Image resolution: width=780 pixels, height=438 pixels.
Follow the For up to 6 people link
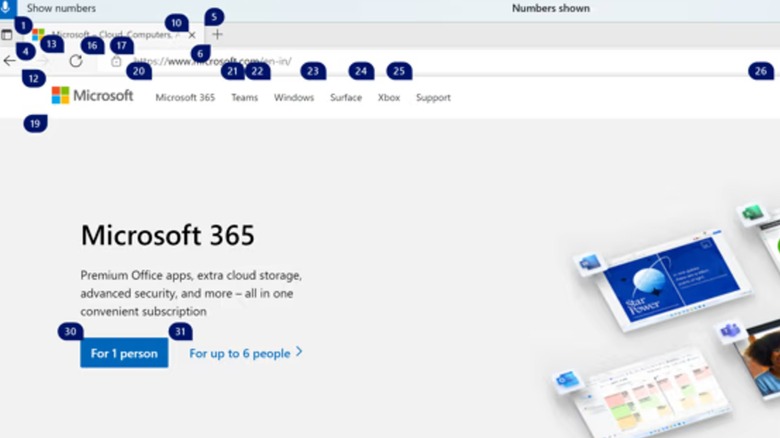246,353
